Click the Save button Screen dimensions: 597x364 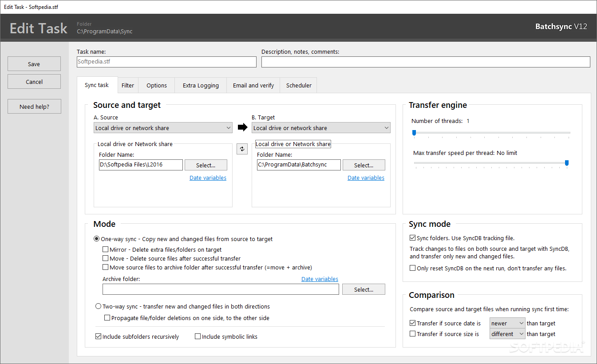pos(34,64)
